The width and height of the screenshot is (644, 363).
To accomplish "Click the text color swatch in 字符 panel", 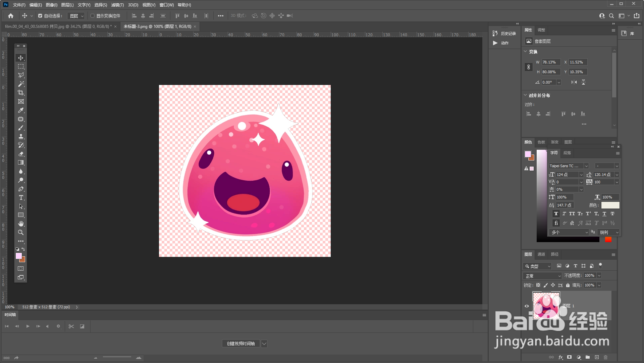I will [x=610, y=205].
